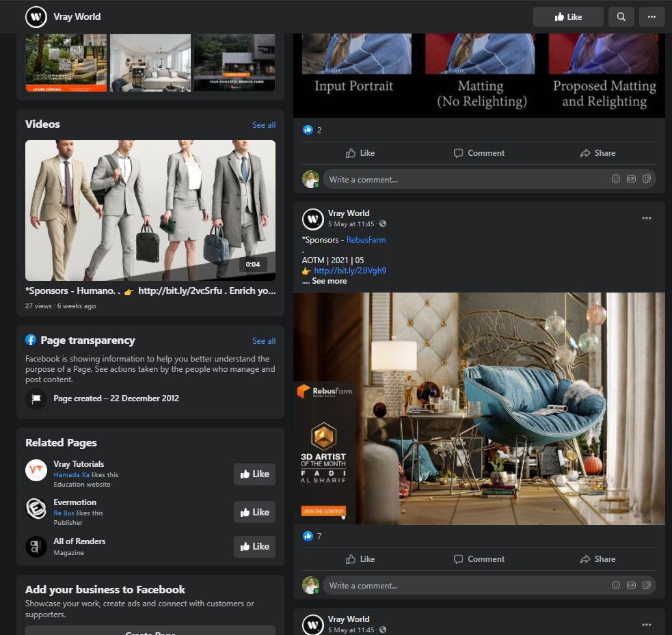Click the Page created flag icon
This screenshot has height=635, width=672.
pyautogui.click(x=36, y=398)
